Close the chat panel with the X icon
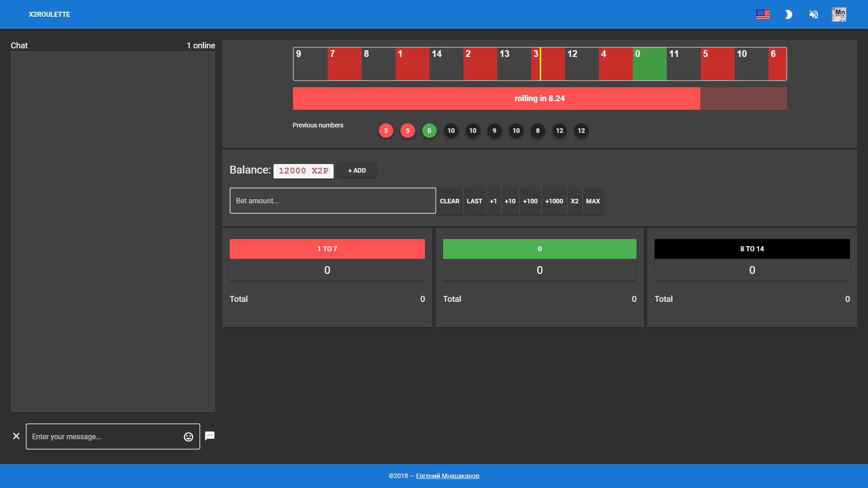 pyautogui.click(x=17, y=436)
